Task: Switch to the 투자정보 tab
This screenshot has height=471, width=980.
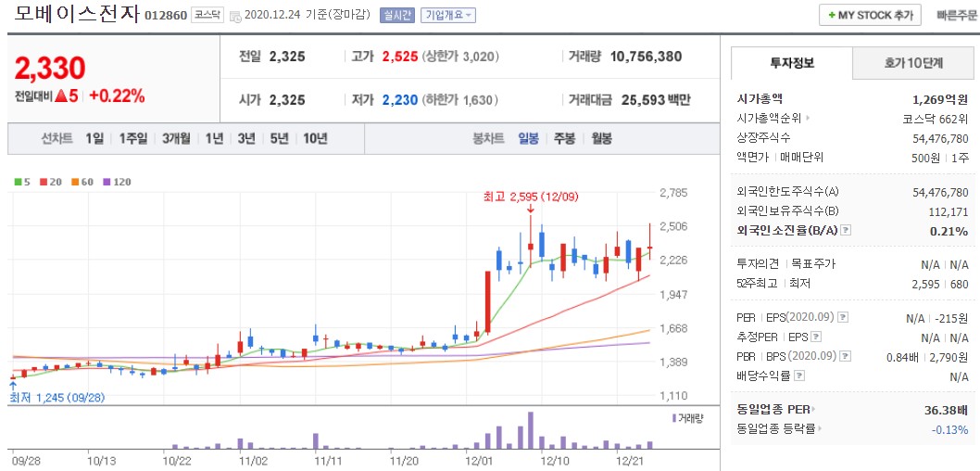Action: [792, 63]
